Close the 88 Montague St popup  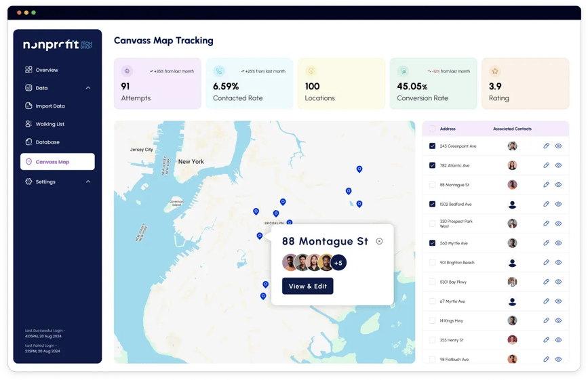379,241
